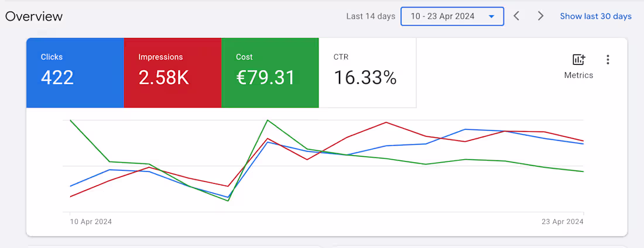Select the white CTR metric card
This screenshot has height=248, width=644.
[x=367, y=73]
